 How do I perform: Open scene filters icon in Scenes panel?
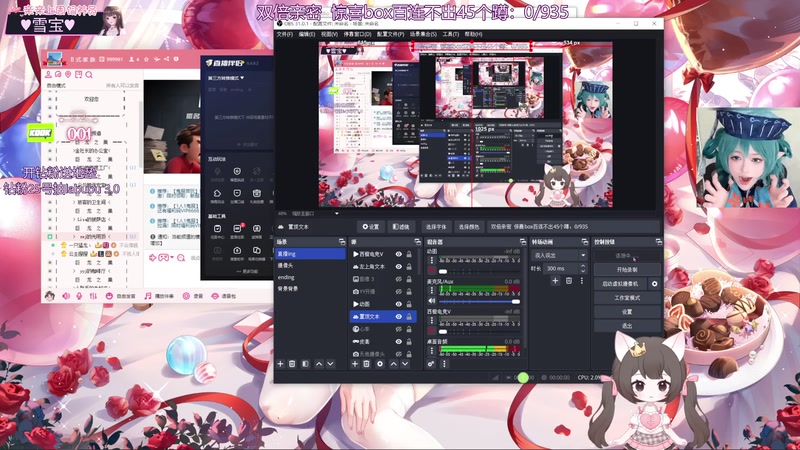pos(305,364)
